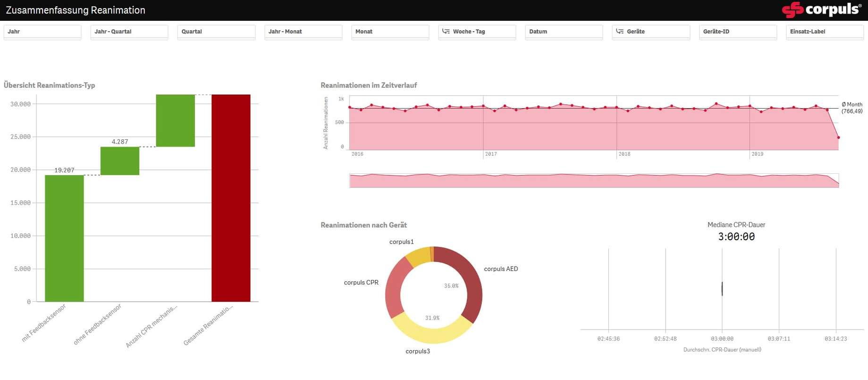Open the Quartal filter pane

(x=216, y=32)
